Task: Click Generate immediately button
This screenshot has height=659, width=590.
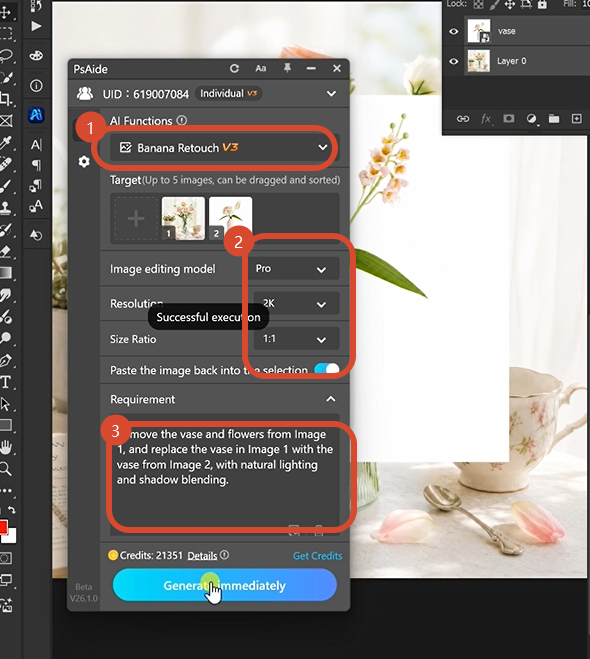Action: (224, 585)
